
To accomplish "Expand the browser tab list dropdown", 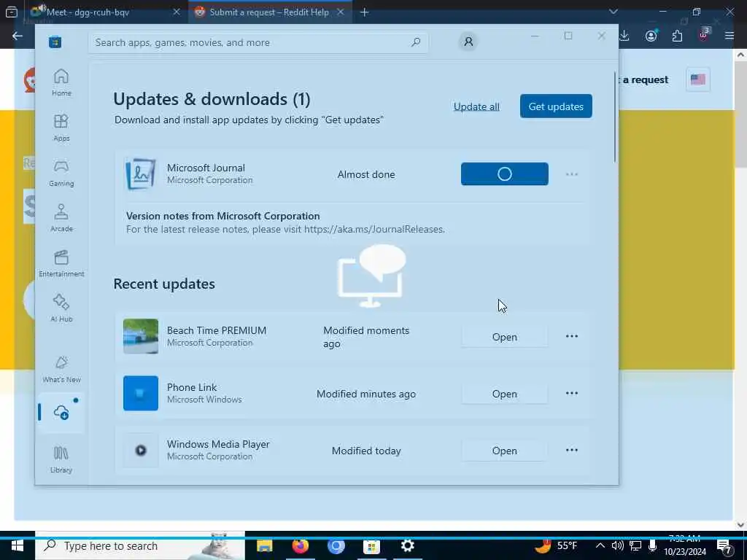I will 613,12.
